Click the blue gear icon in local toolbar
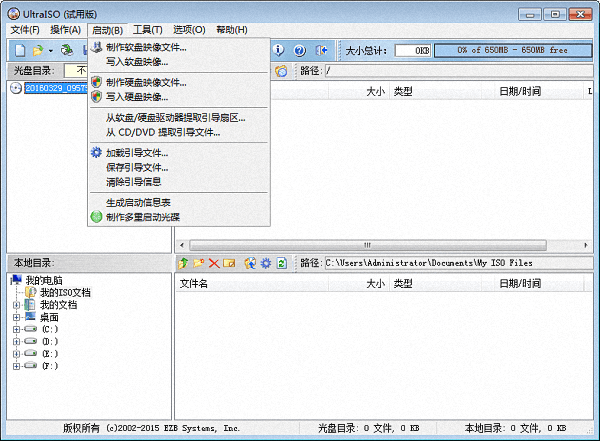The height and width of the screenshot is (441, 600). tap(266, 263)
